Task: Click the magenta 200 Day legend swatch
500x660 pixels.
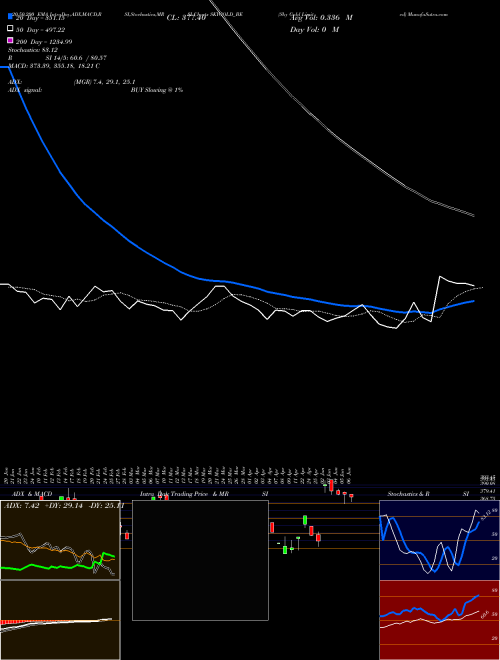Action: pyautogui.click(x=11, y=40)
